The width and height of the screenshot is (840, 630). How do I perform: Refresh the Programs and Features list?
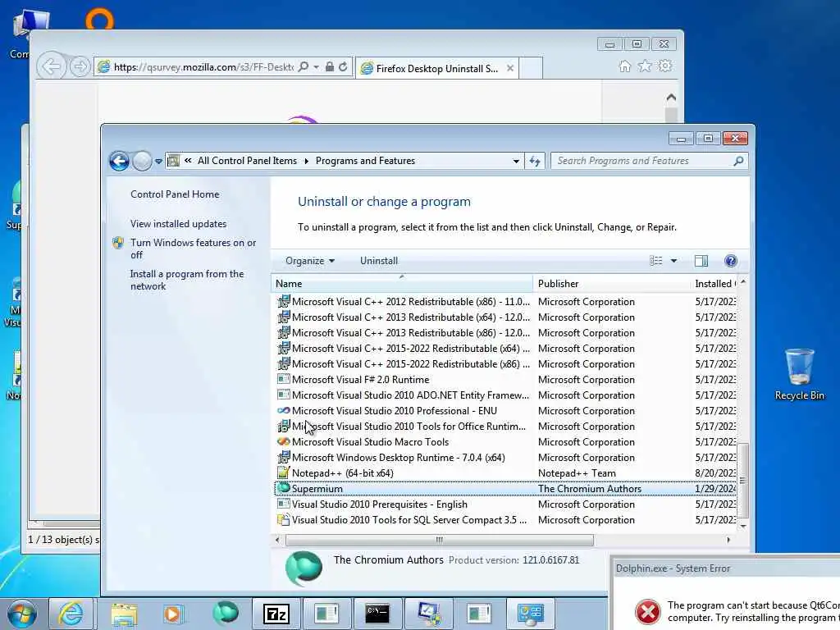pos(535,161)
